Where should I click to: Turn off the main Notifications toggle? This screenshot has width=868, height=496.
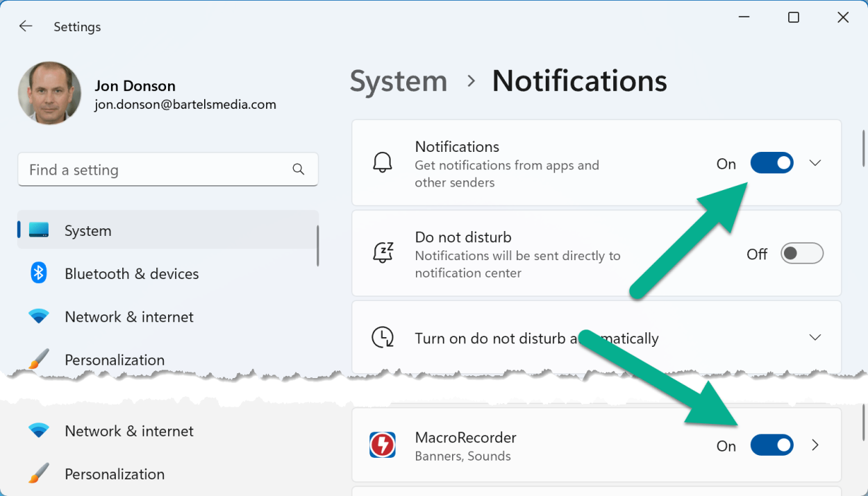point(771,163)
